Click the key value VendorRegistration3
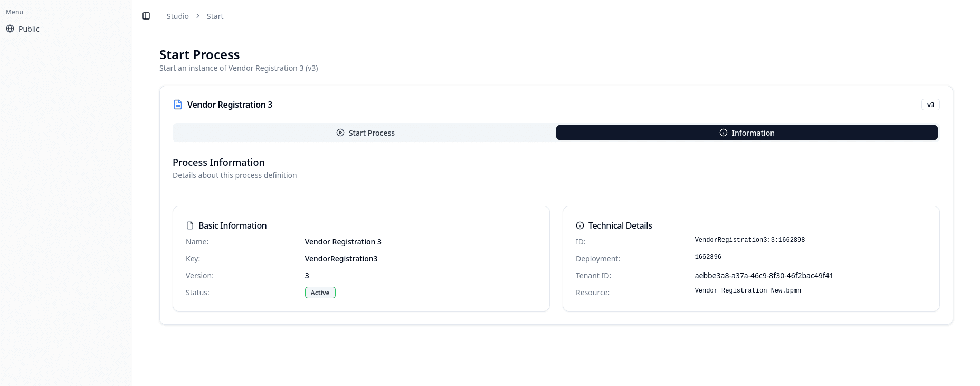The image size is (980, 386). (x=341, y=259)
